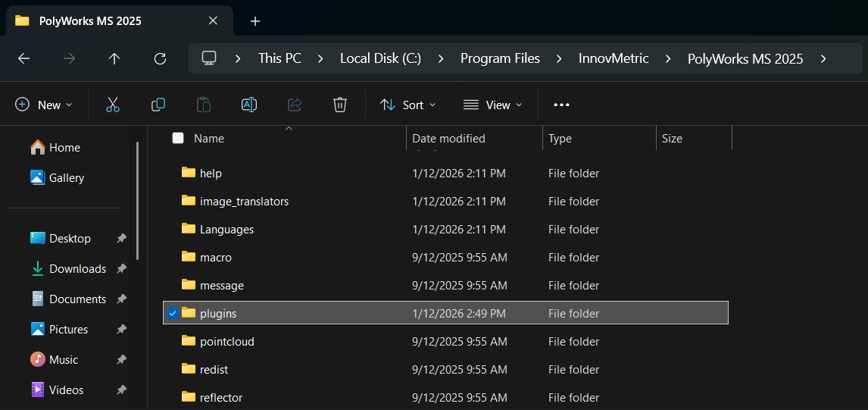Sort by the Type column header
The image size is (868, 410).
point(560,139)
